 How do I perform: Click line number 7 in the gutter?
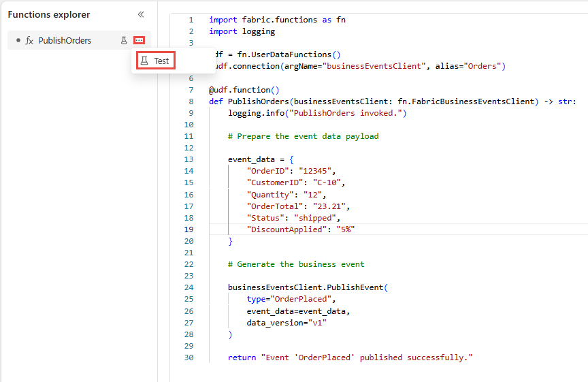click(191, 90)
